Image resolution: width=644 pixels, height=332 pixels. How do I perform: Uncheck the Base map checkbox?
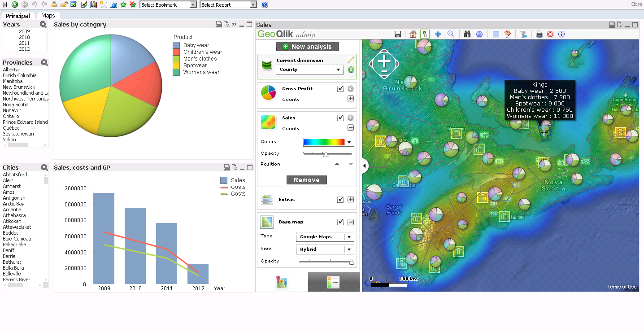(340, 222)
